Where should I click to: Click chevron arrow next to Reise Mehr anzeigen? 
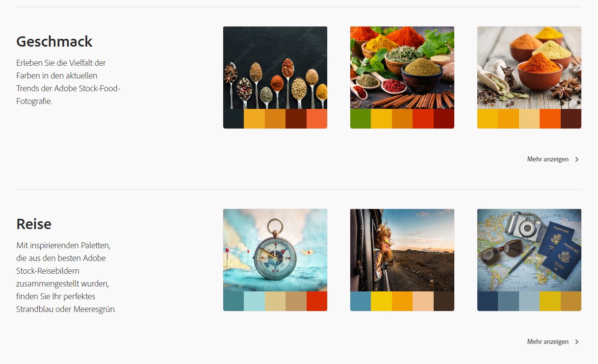coord(577,342)
